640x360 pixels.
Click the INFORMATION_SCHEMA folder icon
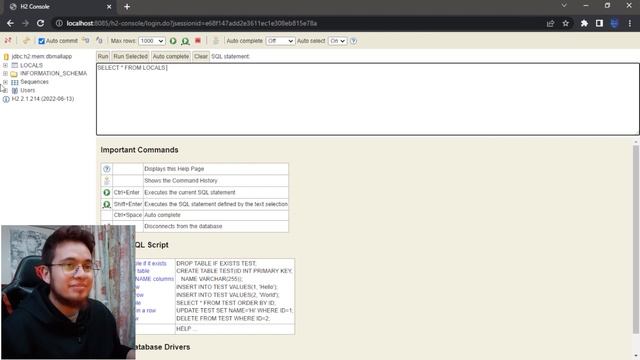pyautogui.click(x=14, y=74)
